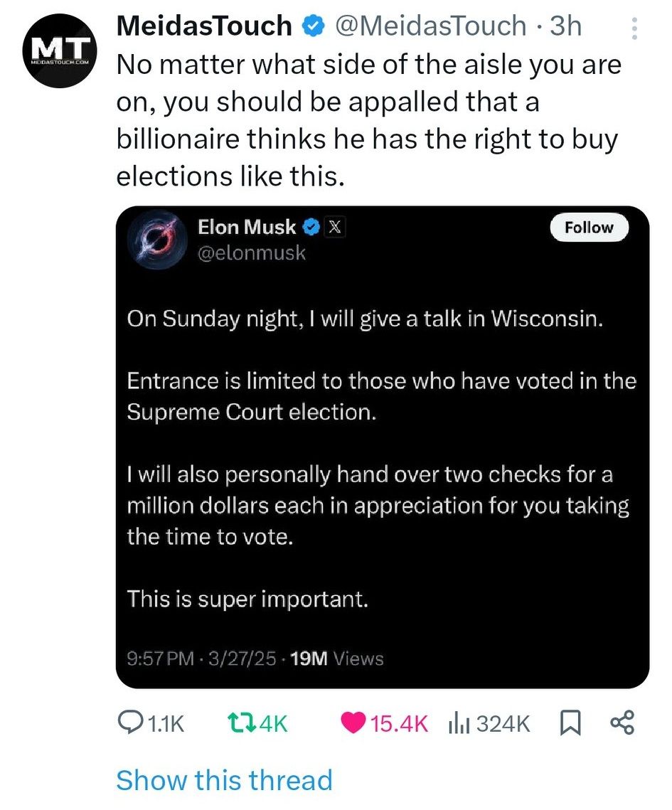Open the quoted tweet's 19M Views count
672x810 pixels.
coord(337,659)
